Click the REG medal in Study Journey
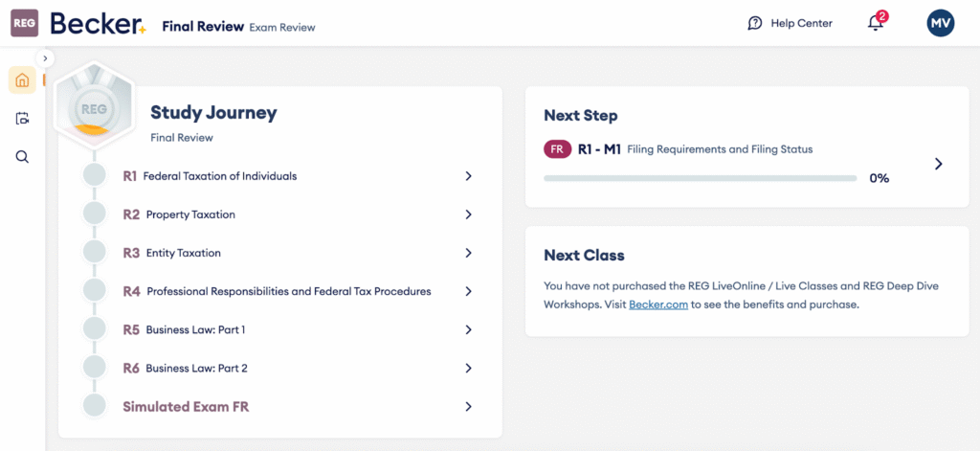 coord(93,110)
